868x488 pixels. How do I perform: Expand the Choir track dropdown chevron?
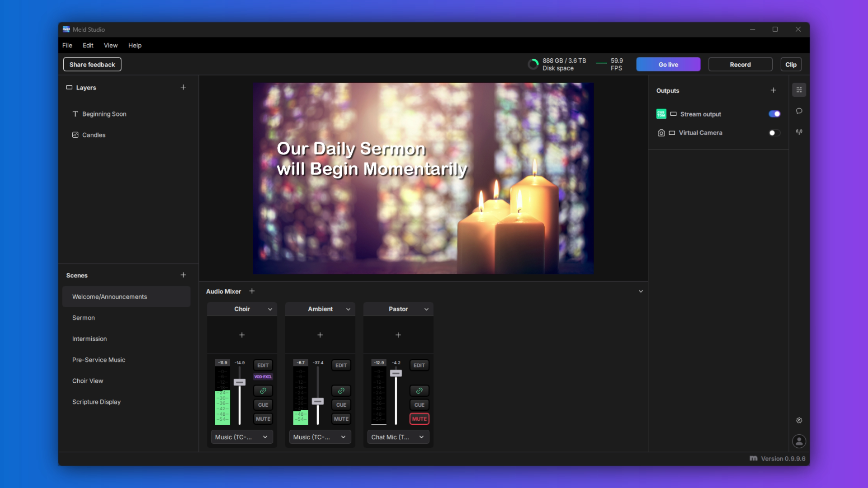click(270, 309)
